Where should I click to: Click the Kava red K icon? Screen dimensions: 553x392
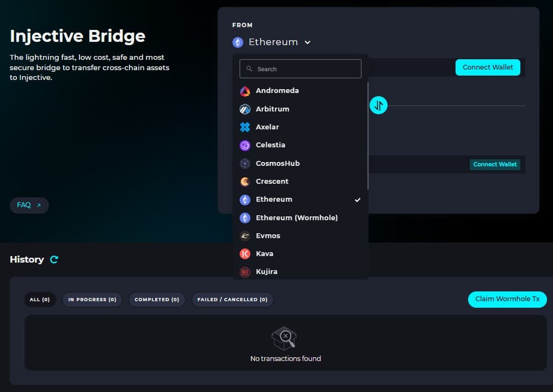click(x=245, y=254)
